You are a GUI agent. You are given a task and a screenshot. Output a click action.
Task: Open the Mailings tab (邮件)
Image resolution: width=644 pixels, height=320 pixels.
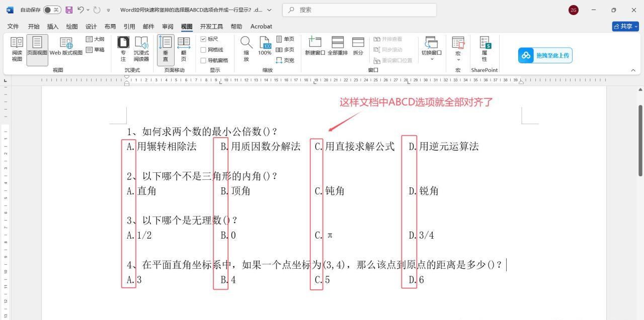(x=148, y=27)
